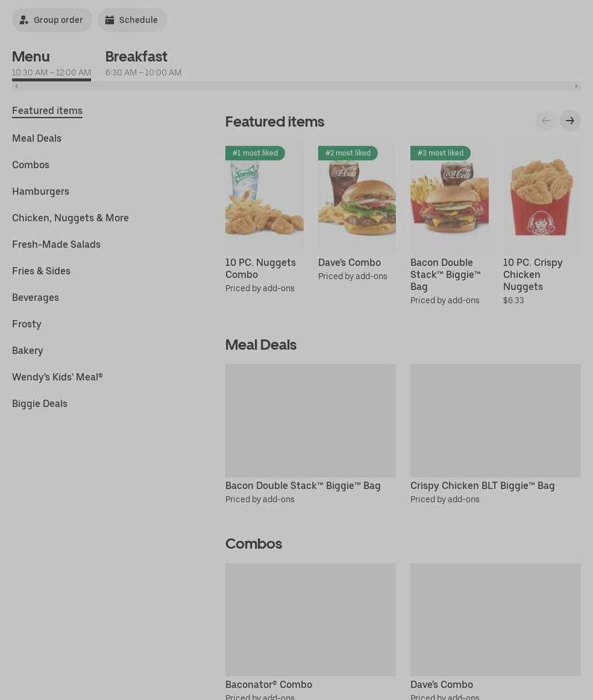Open Dave's Combo featured item image
Viewport: 593px width, 700px height.
[357, 197]
